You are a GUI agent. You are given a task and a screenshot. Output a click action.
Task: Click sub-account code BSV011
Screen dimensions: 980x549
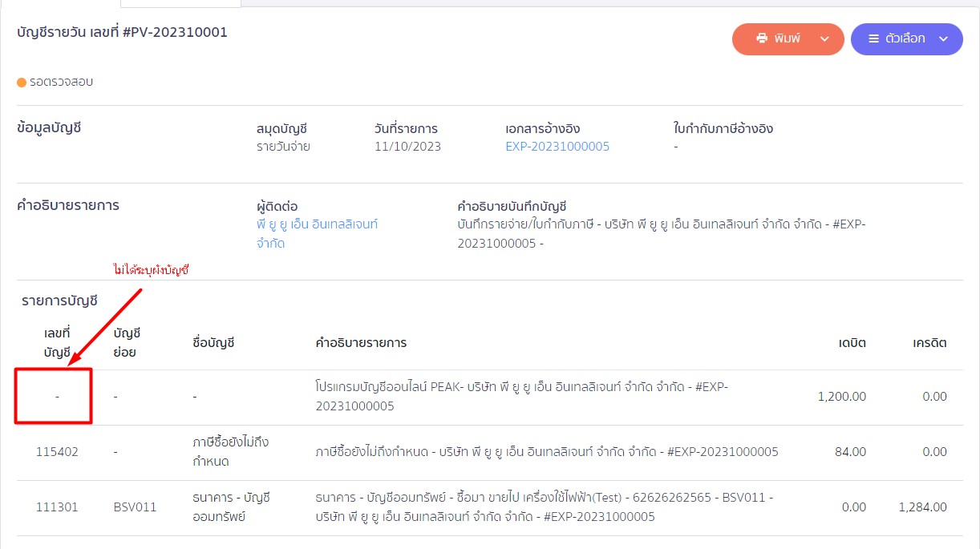[135, 507]
